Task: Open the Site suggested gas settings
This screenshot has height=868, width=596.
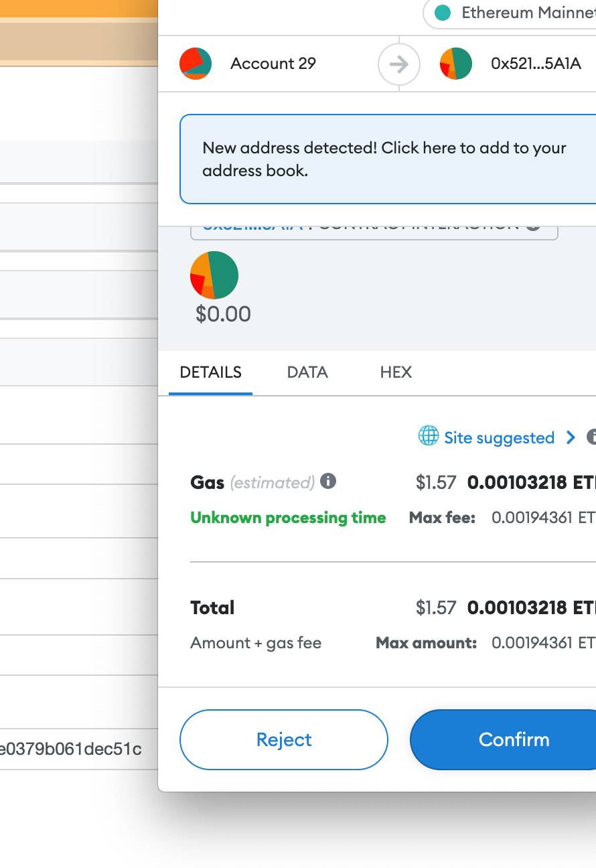Action: (499, 437)
